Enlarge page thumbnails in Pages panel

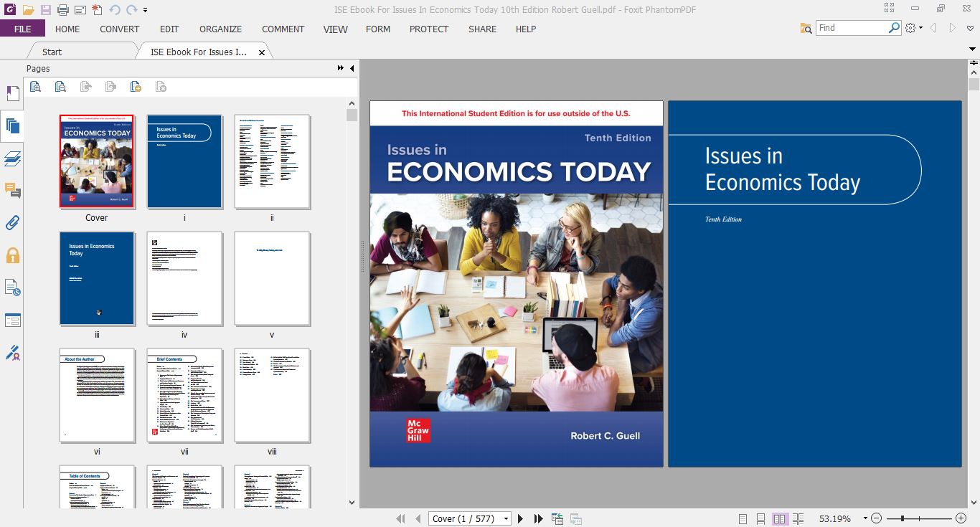[35, 87]
